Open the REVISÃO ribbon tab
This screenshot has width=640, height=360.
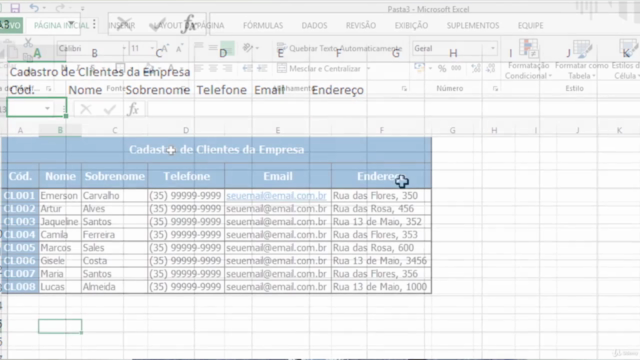click(361, 25)
